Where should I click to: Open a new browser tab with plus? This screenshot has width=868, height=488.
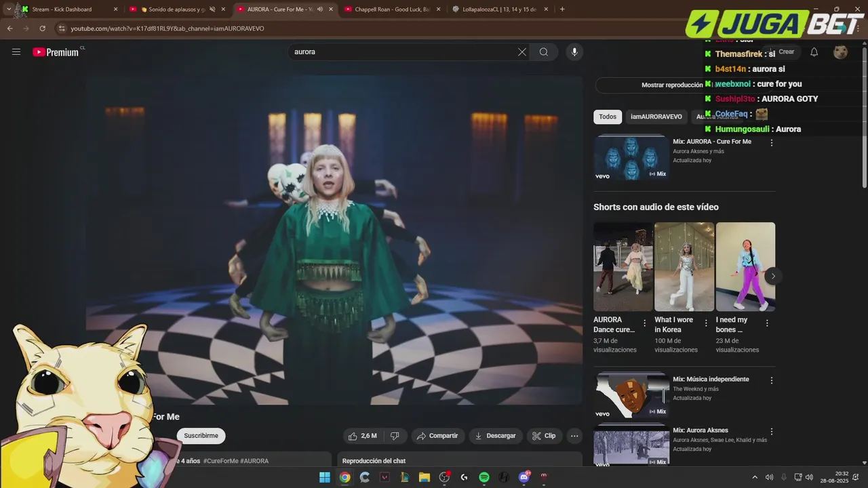[x=562, y=9]
